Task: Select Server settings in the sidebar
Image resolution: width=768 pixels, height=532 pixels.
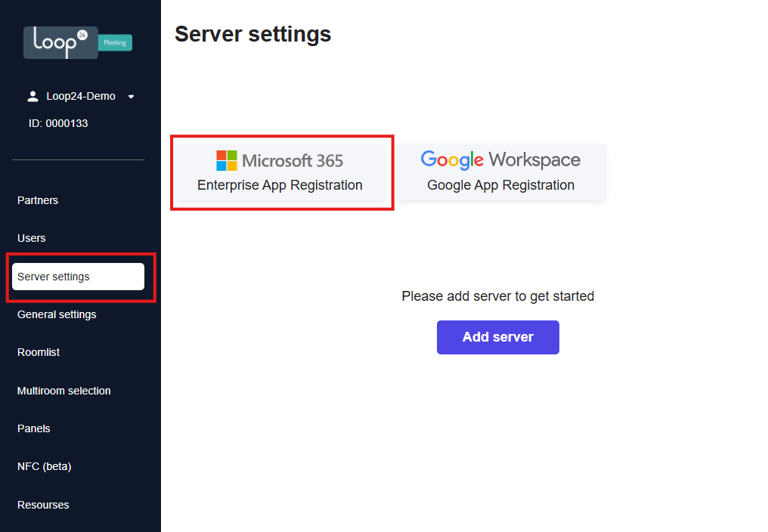Action: [x=79, y=277]
